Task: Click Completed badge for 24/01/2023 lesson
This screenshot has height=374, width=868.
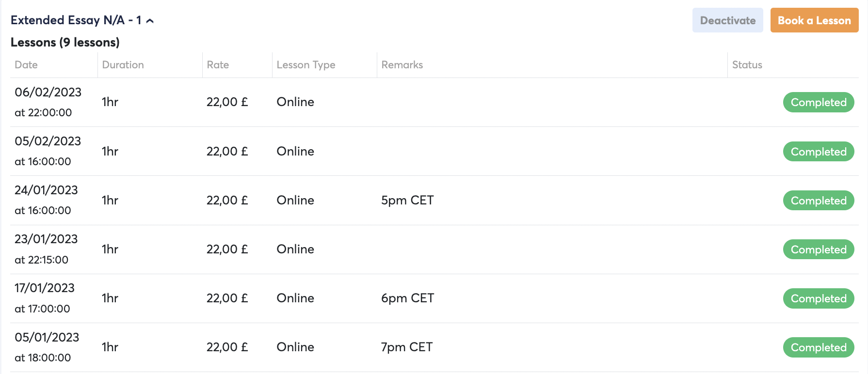Action: (x=818, y=201)
